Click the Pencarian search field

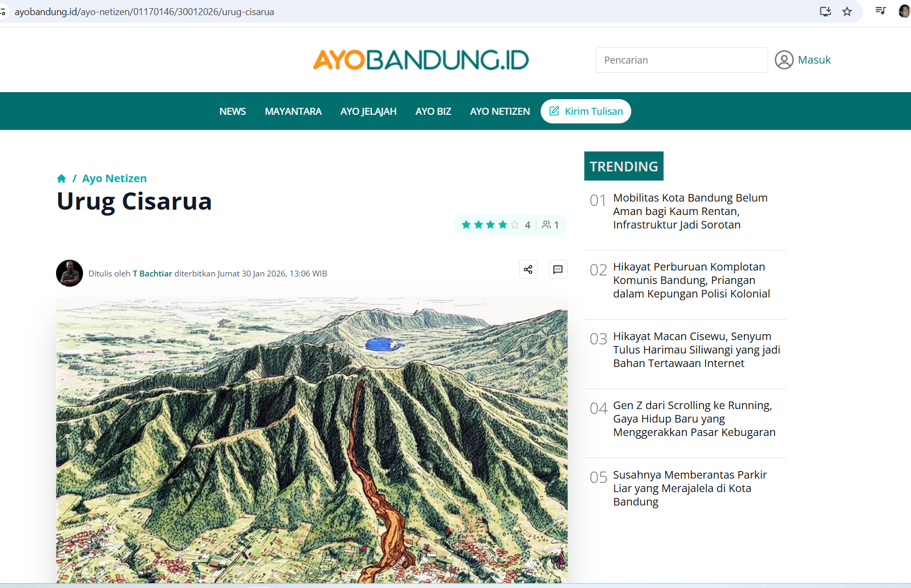click(681, 60)
